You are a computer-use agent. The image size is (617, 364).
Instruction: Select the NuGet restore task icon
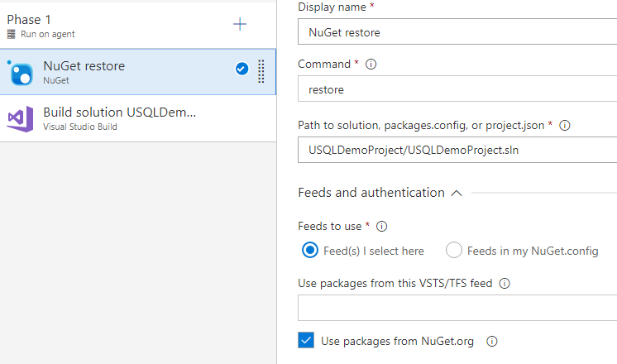[x=21, y=73]
